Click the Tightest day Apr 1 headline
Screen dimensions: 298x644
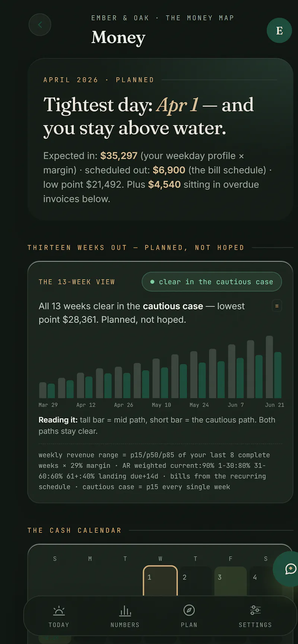click(149, 116)
